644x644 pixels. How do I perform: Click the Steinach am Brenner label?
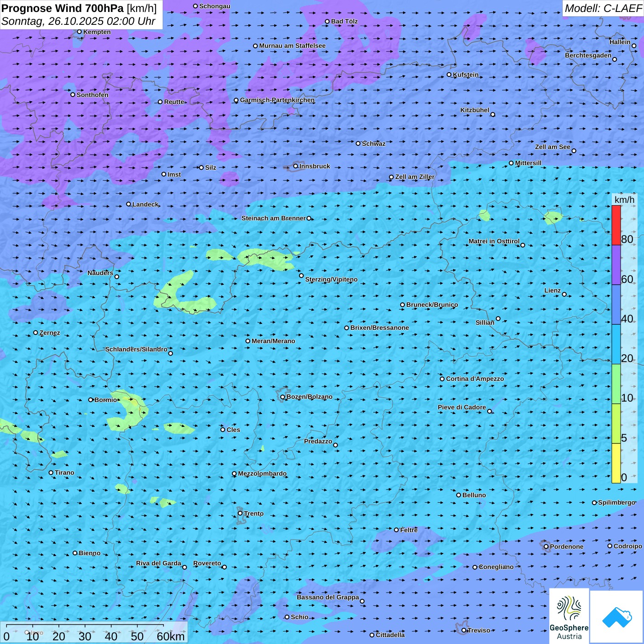pyautogui.click(x=273, y=218)
